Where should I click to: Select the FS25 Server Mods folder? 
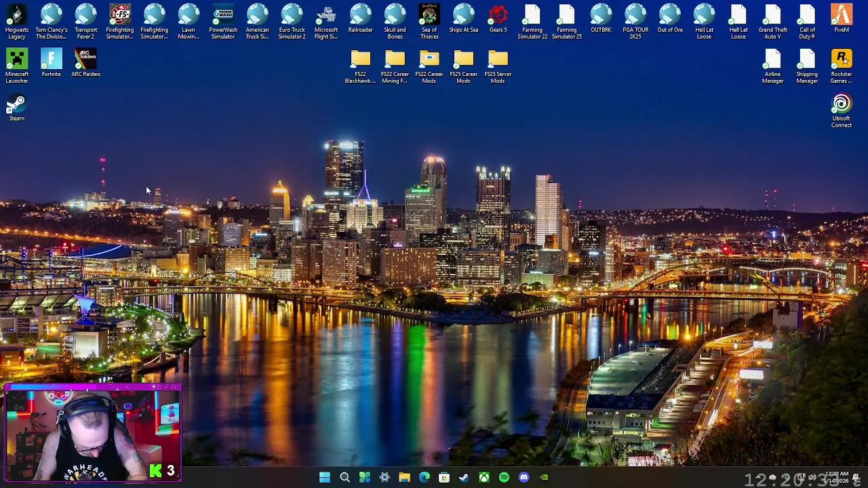(498, 66)
